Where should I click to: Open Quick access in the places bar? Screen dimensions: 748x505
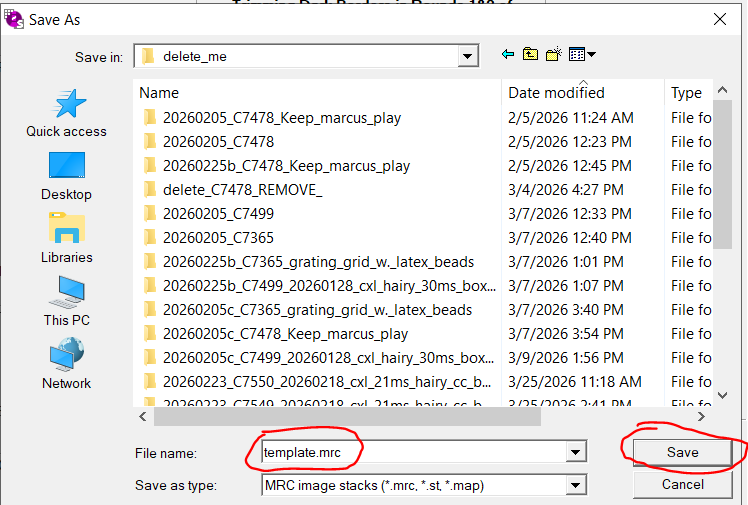66,113
